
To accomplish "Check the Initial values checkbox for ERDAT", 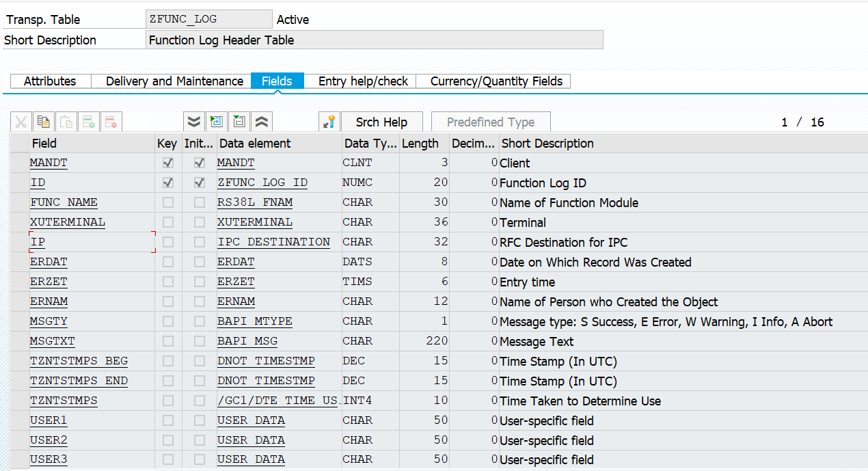I will pos(200,263).
